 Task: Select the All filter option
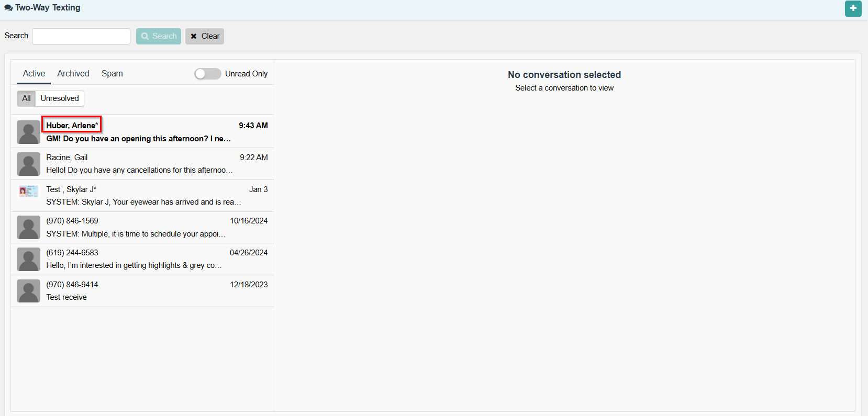coord(26,98)
